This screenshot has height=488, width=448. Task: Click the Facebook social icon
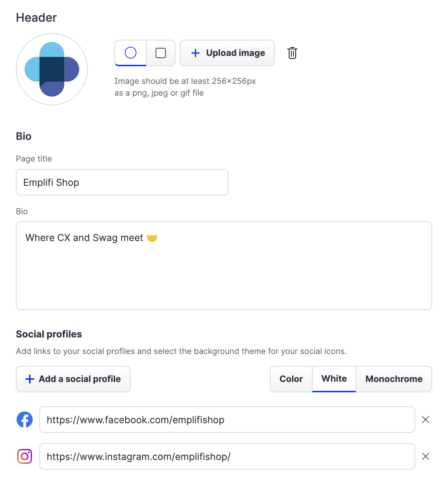[x=25, y=420]
